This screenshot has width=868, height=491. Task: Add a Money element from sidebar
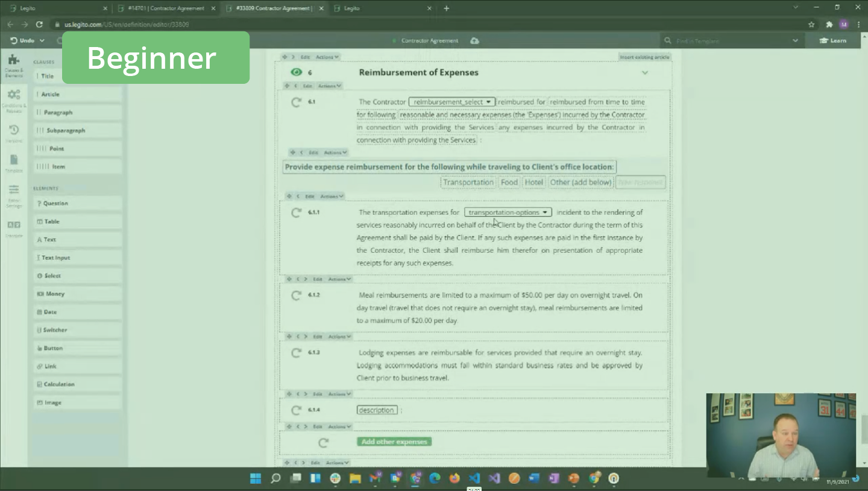pos(78,294)
